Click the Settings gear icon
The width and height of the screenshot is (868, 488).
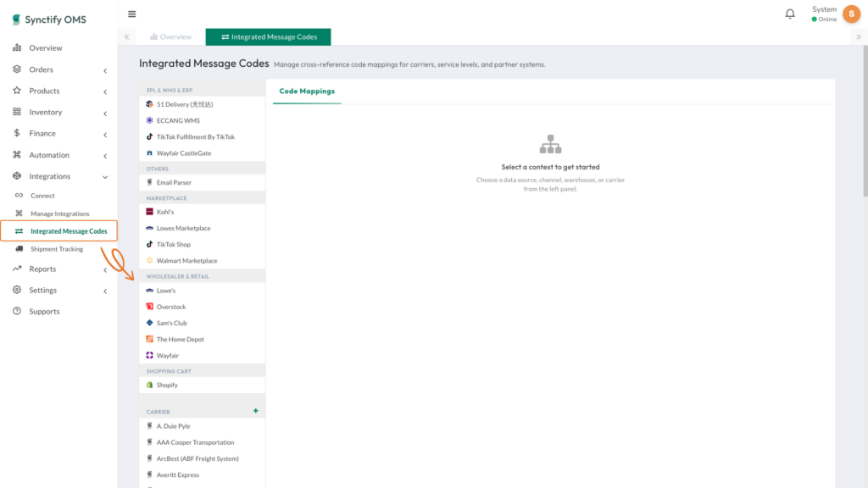pos(17,290)
